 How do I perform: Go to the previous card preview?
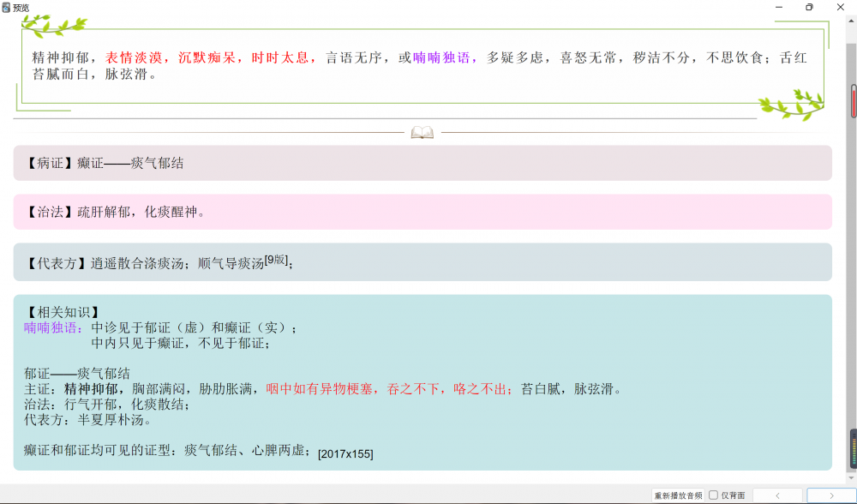point(777,495)
